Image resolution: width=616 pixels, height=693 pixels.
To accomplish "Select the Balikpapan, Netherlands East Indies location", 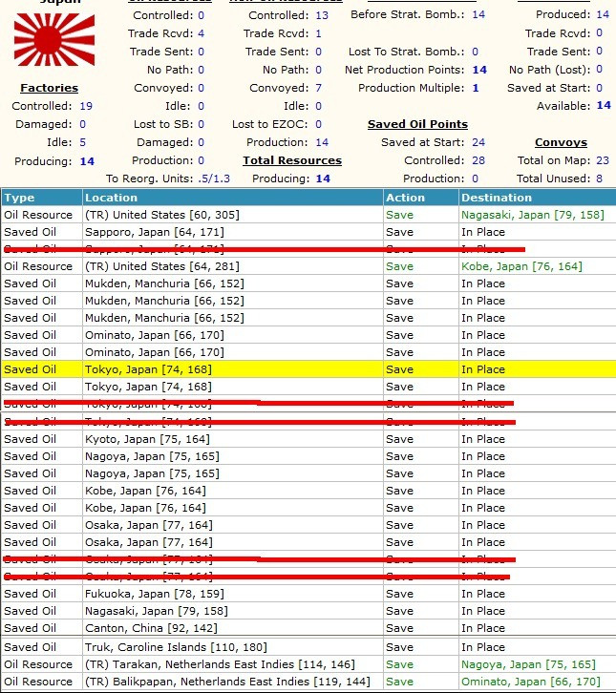I will [x=227, y=682].
